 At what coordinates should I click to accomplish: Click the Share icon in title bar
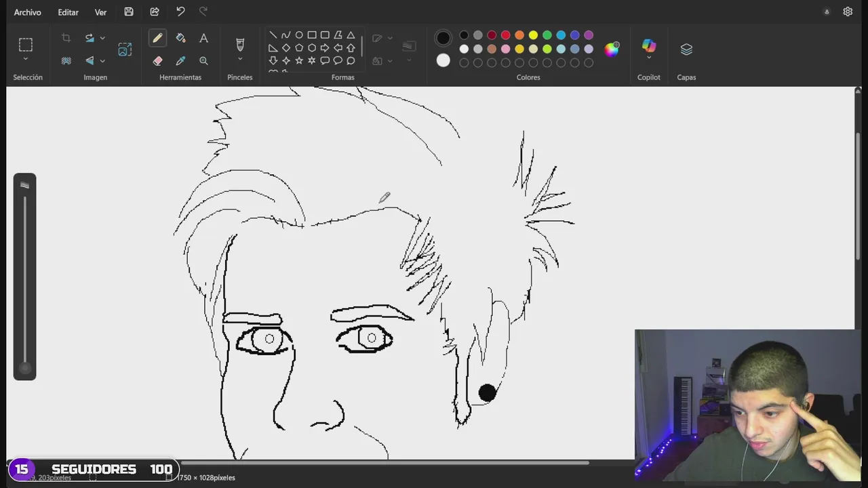pos(155,12)
